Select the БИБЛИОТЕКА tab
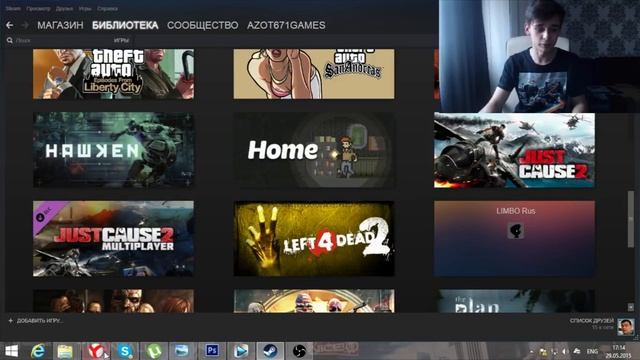Viewport: 640px width, 360px height. pyautogui.click(x=125, y=25)
